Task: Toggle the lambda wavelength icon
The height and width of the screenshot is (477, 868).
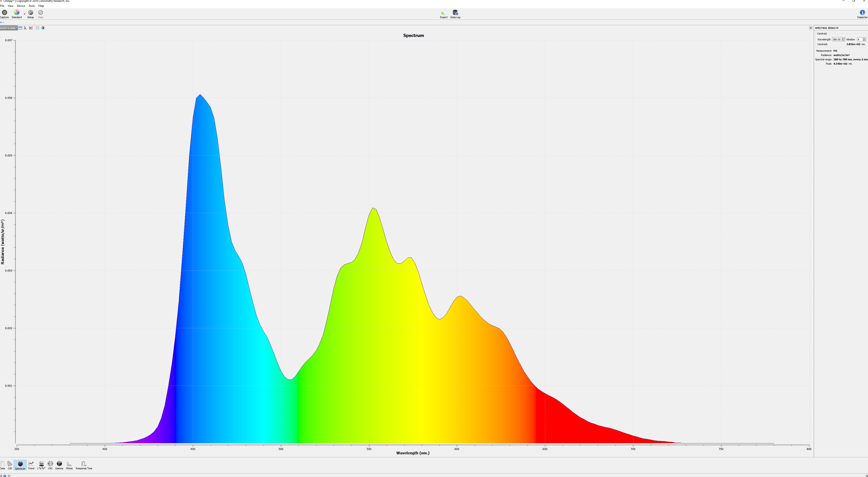Action: coord(25,28)
